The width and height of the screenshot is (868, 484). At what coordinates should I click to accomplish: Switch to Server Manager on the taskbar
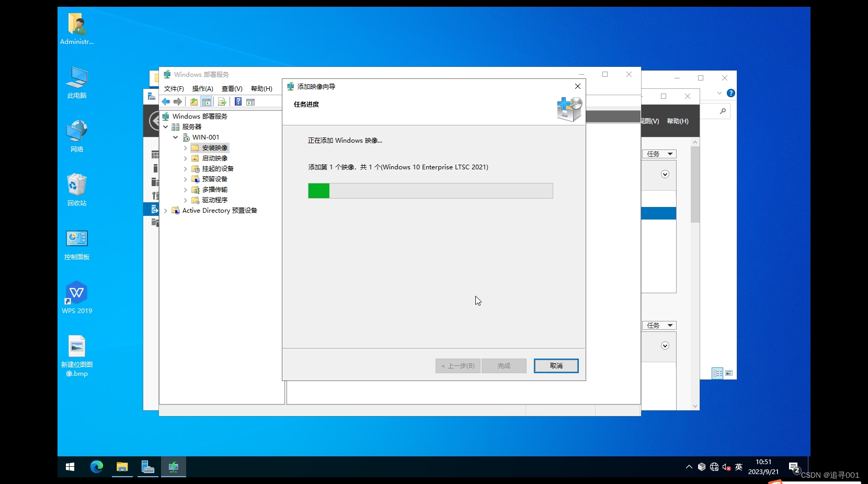point(148,467)
